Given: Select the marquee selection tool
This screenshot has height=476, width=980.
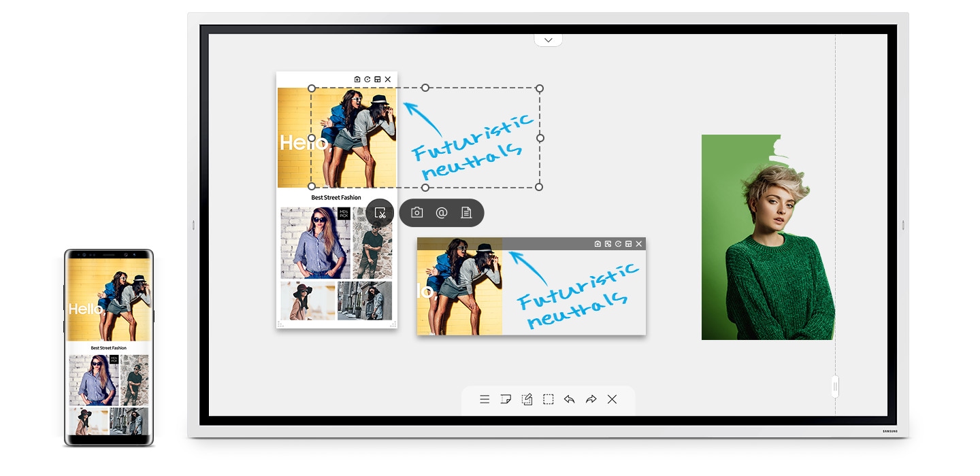Looking at the screenshot, I should point(549,399).
